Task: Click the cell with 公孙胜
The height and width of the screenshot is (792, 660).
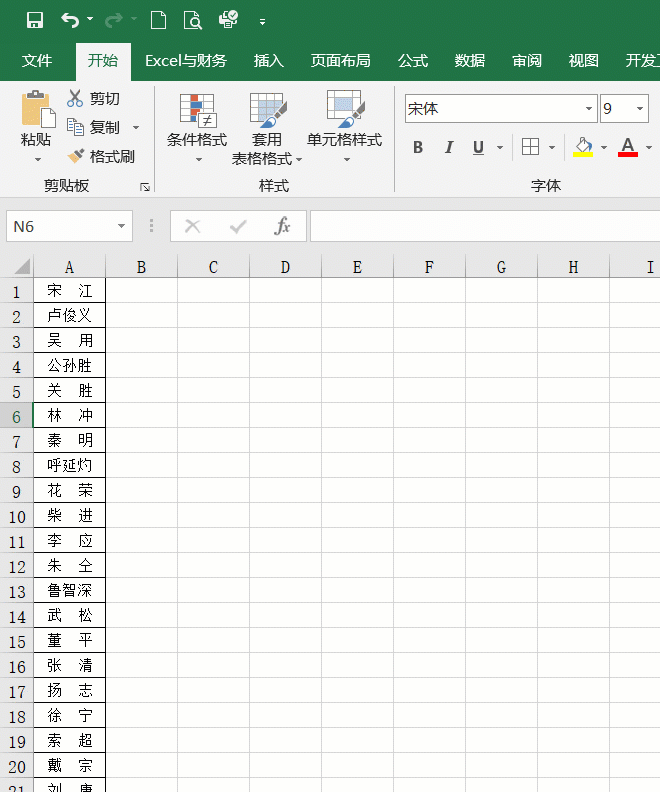Action: click(69, 365)
